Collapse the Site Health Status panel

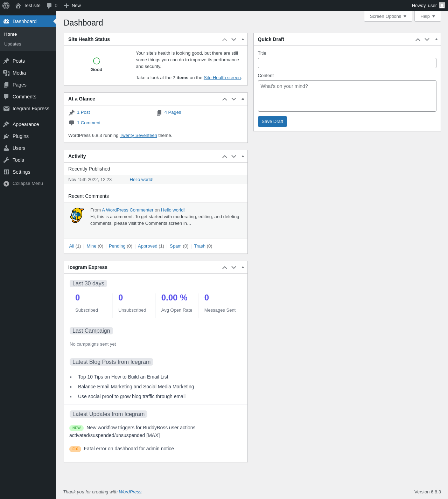[x=243, y=40]
